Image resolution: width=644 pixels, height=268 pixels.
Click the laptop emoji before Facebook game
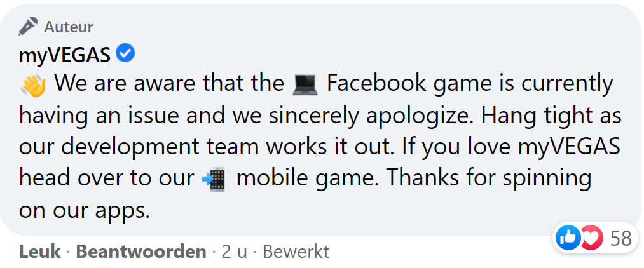click(306, 84)
